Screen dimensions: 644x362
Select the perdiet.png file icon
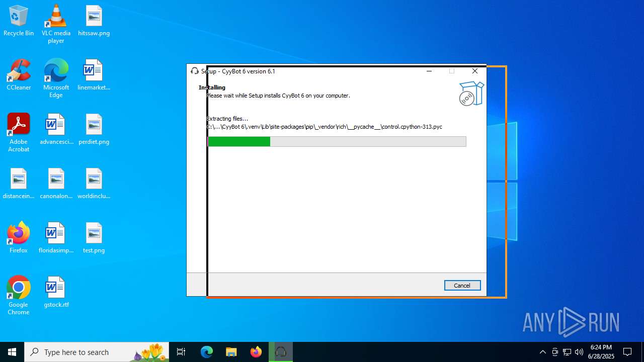coord(94,130)
